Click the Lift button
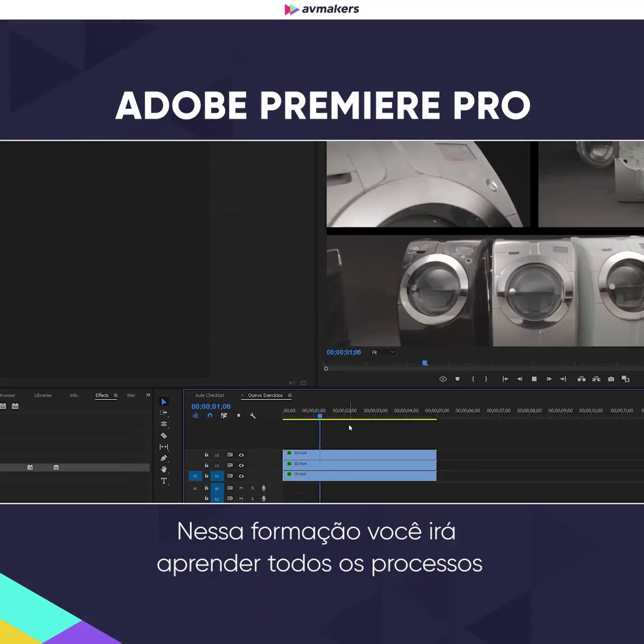644x644 pixels. pos(582,379)
